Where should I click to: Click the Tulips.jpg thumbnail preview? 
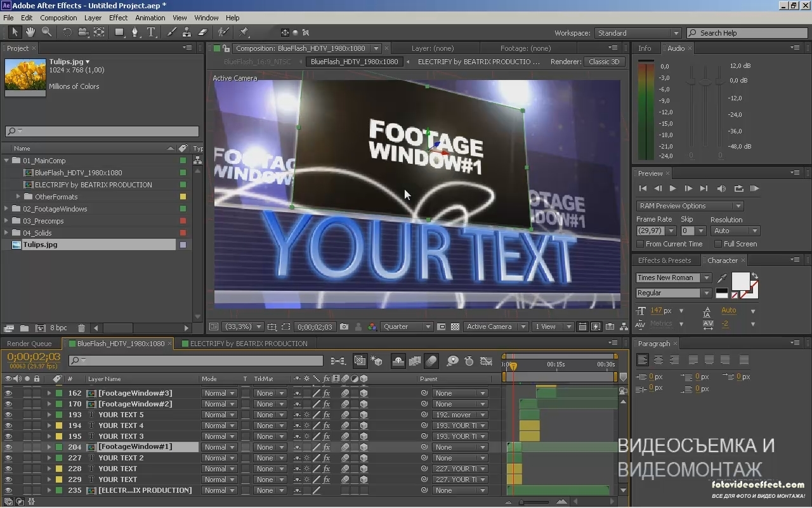coord(25,76)
